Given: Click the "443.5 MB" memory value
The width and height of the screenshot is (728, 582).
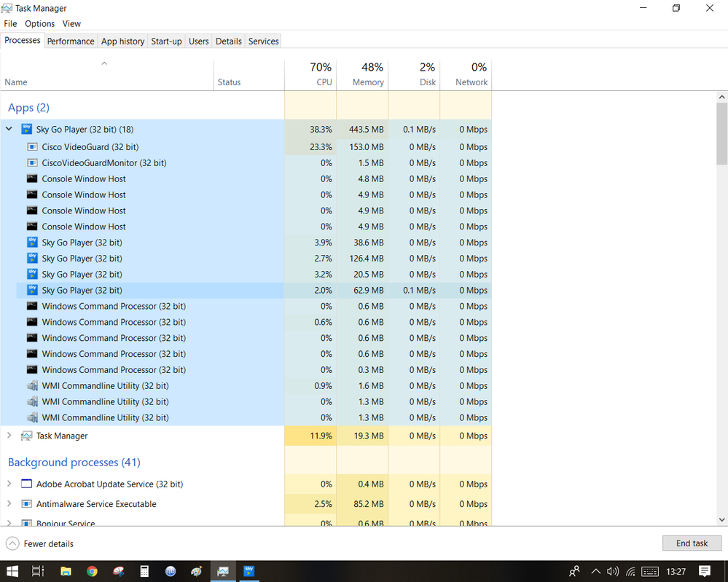Looking at the screenshot, I should point(367,130).
